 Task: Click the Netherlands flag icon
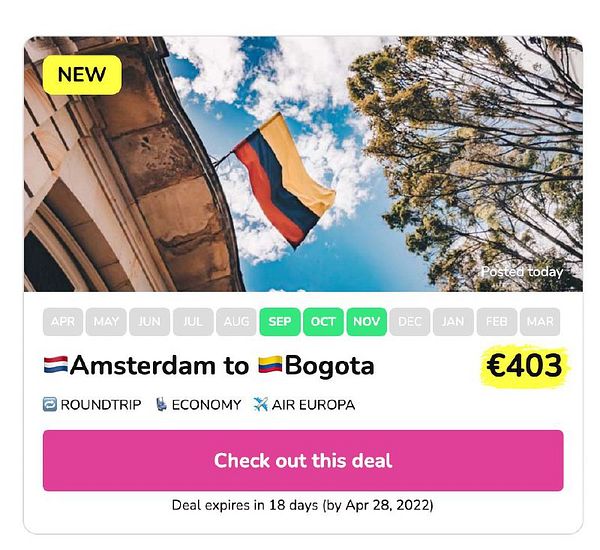tap(55, 366)
